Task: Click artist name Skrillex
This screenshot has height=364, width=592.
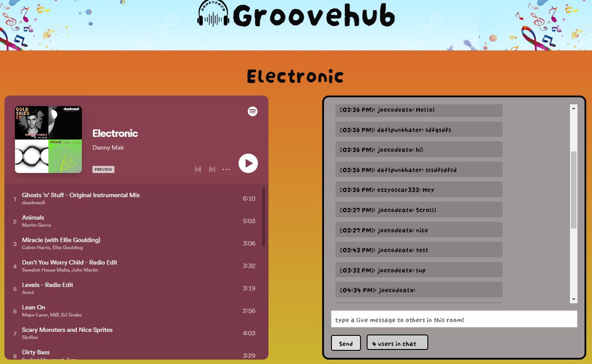Action: click(x=30, y=338)
